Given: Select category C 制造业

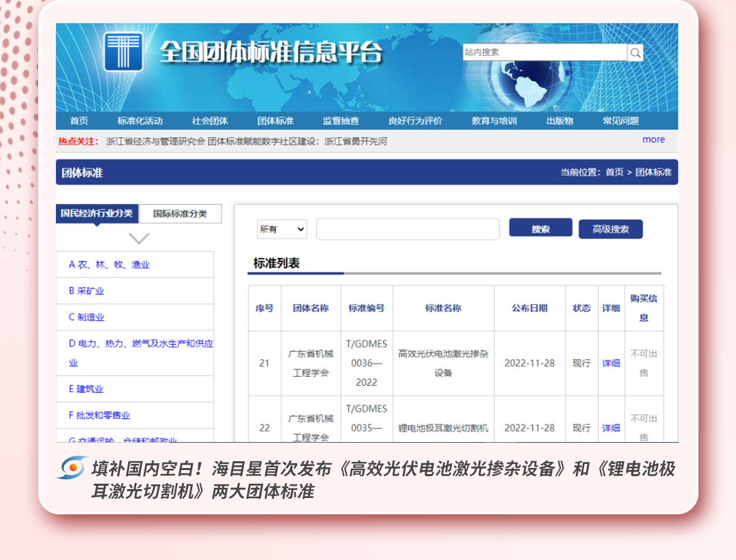Looking at the screenshot, I should (87, 317).
